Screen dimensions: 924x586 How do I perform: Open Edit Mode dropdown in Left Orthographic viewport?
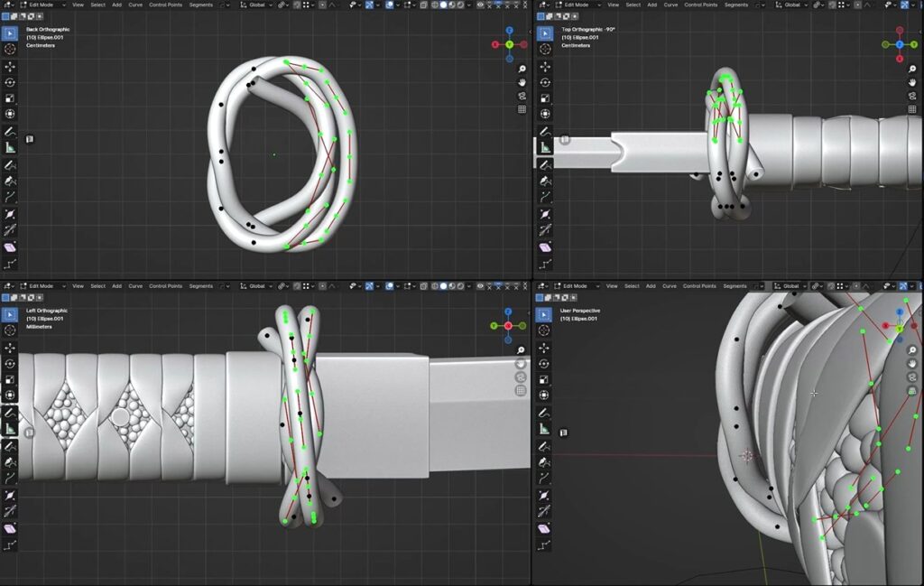pyautogui.click(x=44, y=286)
